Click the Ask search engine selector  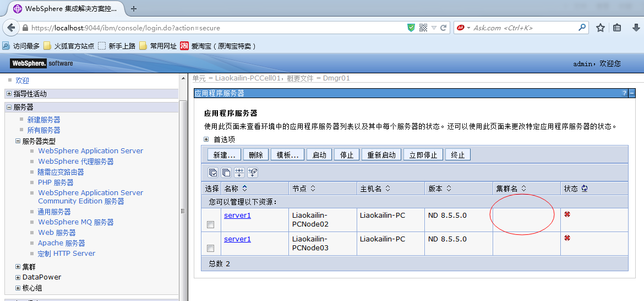click(463, 28)
